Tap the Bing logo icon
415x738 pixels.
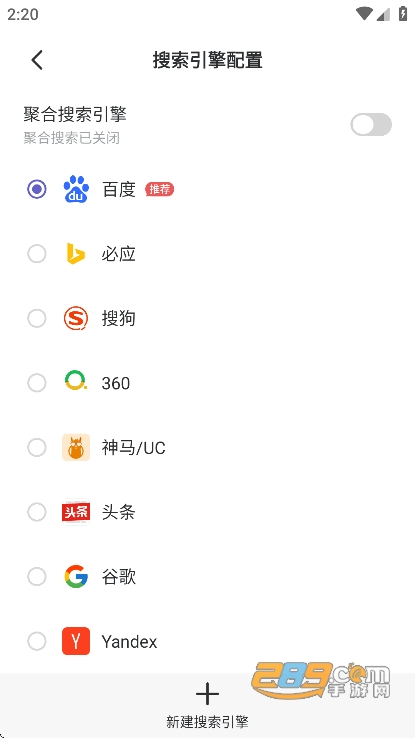point(76,254)
